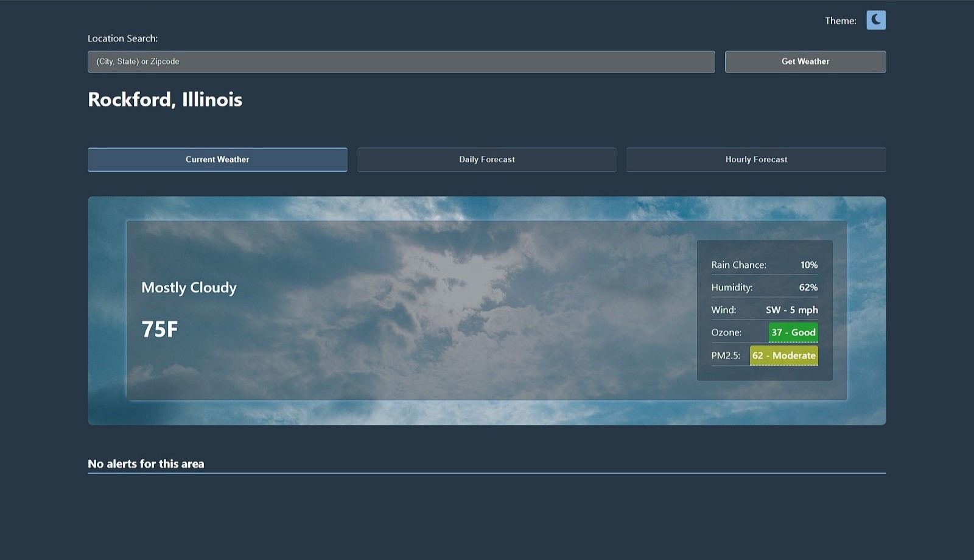Viewport: 974px width, 560px height.
Task: Click the yellow 62 - Moderate PM2.5 badge
Action: [x=784, y=355]
